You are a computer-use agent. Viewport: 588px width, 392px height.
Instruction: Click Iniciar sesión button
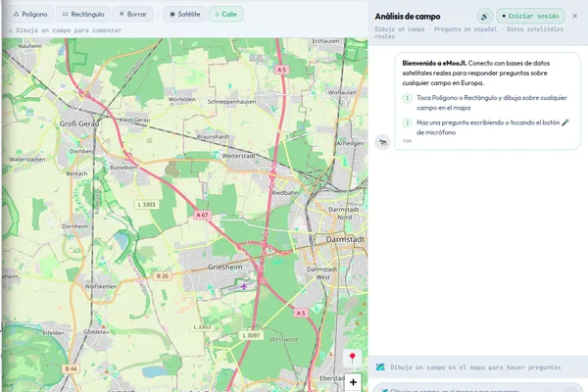coord(530,16)
